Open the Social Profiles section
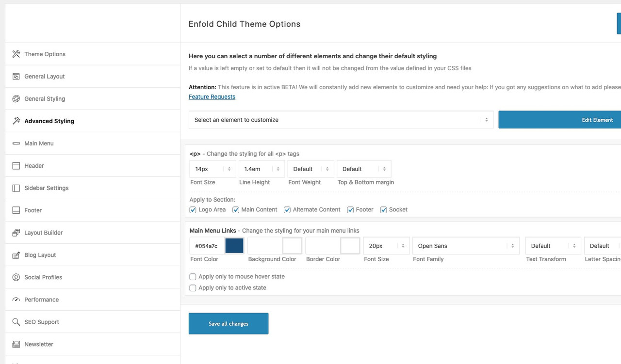The width and height of the screenshot is (621, 364). [93, 277]
